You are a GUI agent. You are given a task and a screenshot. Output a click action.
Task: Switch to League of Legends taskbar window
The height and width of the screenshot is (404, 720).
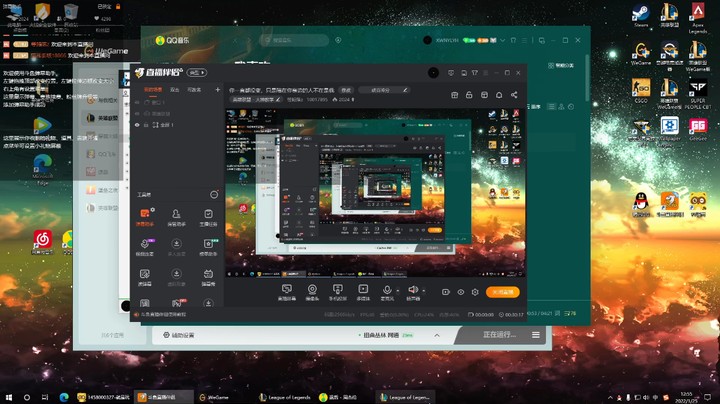(x=285, y=397)
